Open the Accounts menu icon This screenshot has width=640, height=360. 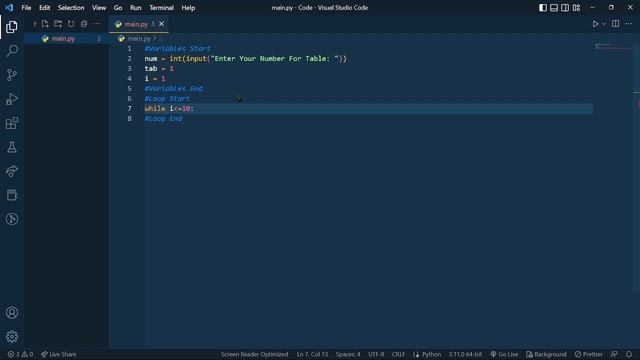(12, 313)
